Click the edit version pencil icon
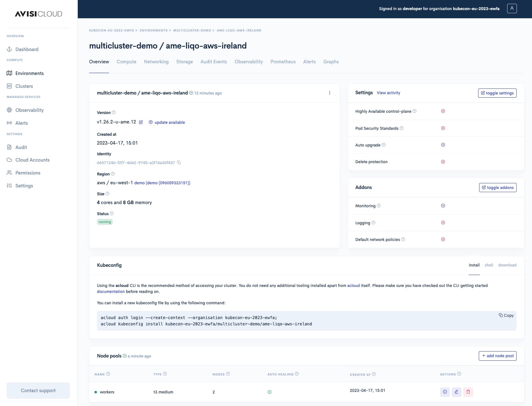 (x=141, y=122)
